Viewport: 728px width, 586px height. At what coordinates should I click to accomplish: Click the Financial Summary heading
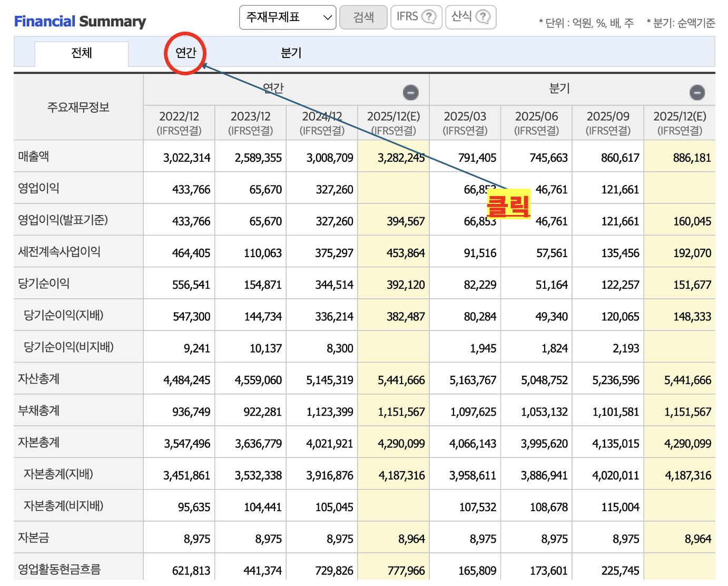pos(80,22)
